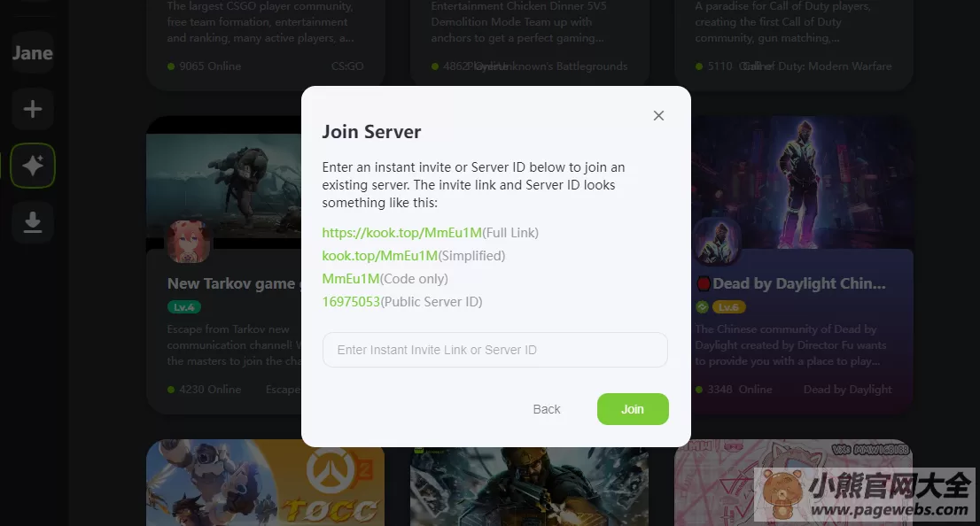
Task: Click the 3348 Online text
Action: point(739,390)
